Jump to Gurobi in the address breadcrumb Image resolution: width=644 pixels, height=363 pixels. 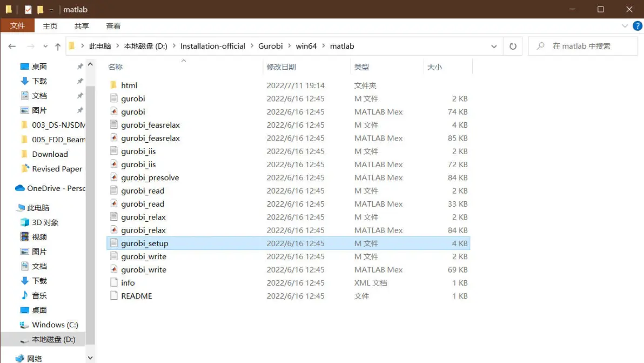(x=270, y=46)
